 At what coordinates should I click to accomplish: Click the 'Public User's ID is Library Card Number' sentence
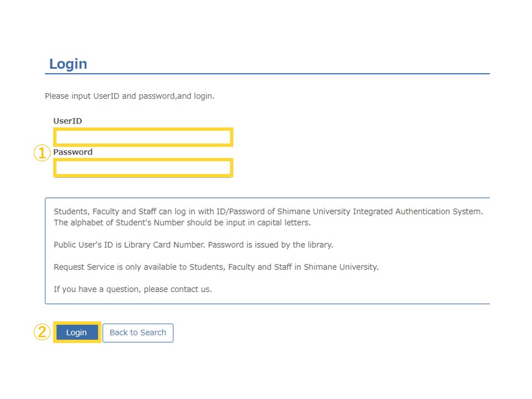click(x=129, y=244)
